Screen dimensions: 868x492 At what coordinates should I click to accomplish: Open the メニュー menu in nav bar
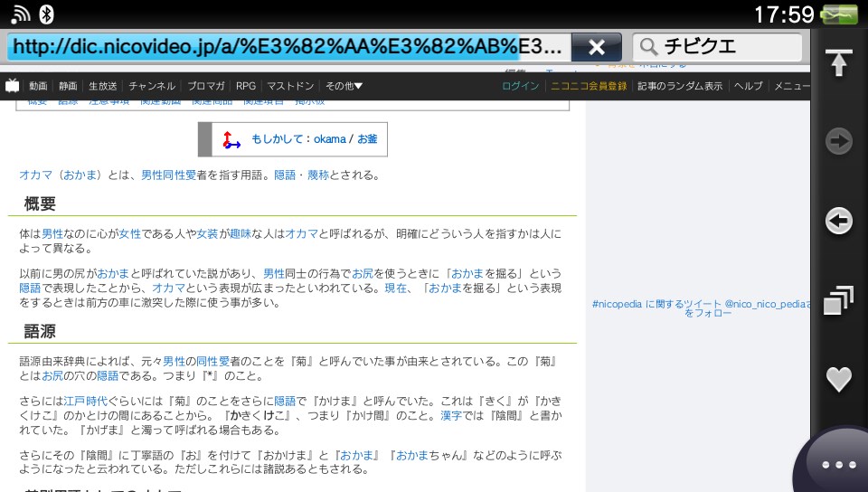[x=792, y=86]
